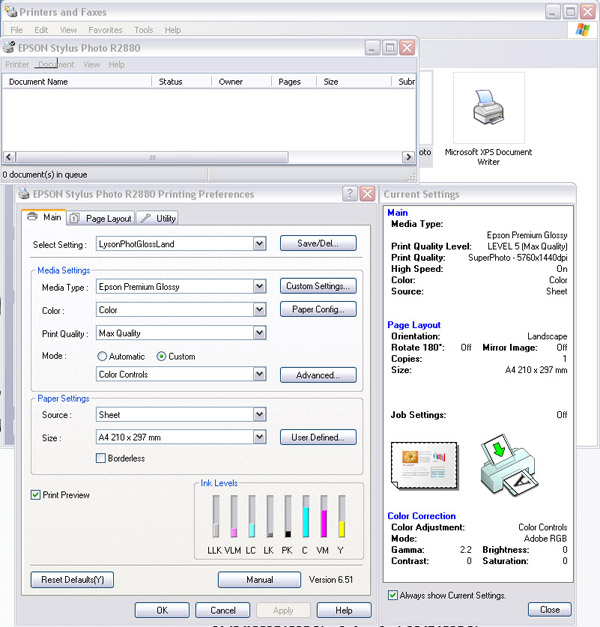The height and width of the screenshot is (627, 600).
Task: Click the VLM ink level bar
Action: pos(234,516)
